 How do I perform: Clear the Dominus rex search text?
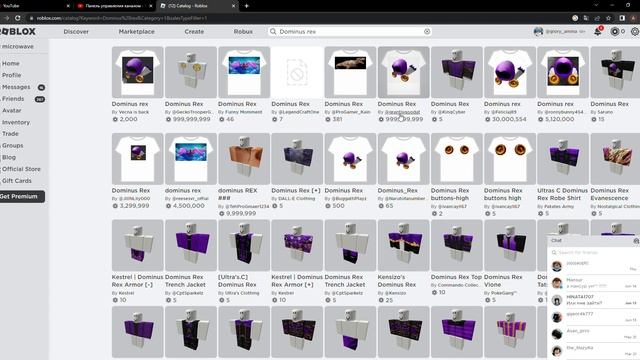(x=427, y=31)
